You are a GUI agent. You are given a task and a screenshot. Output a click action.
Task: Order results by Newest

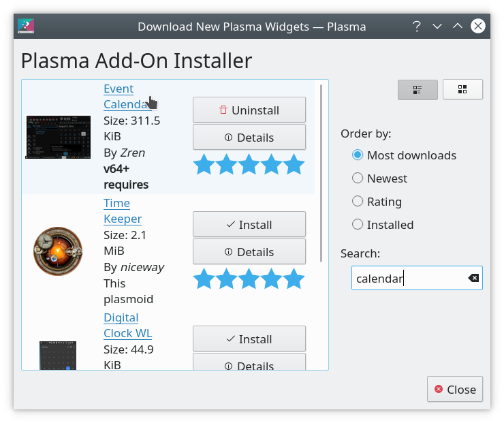point(358,178)
